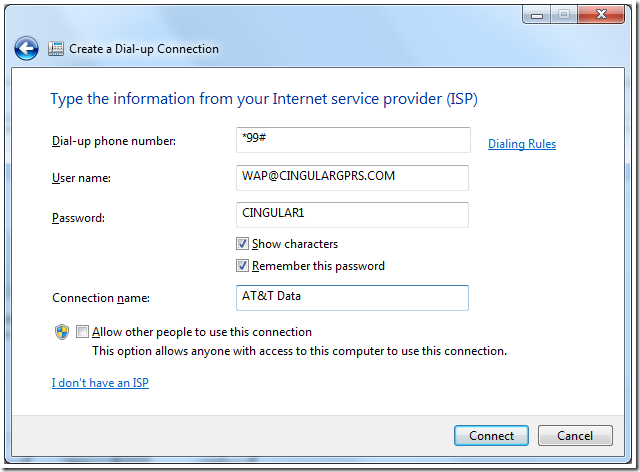Cancel the dial-up connection setup

point(575,436)
